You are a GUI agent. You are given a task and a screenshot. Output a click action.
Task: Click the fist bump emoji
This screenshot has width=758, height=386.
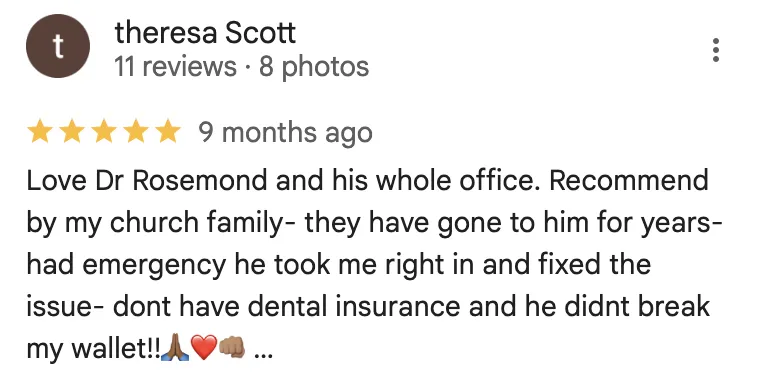[232, 348]
